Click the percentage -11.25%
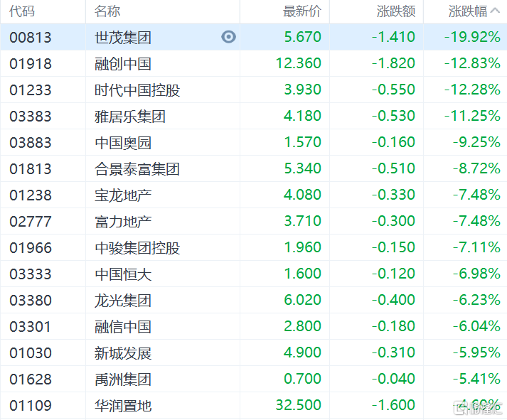The width and height of the screenshot is (507, 420). 472,116
